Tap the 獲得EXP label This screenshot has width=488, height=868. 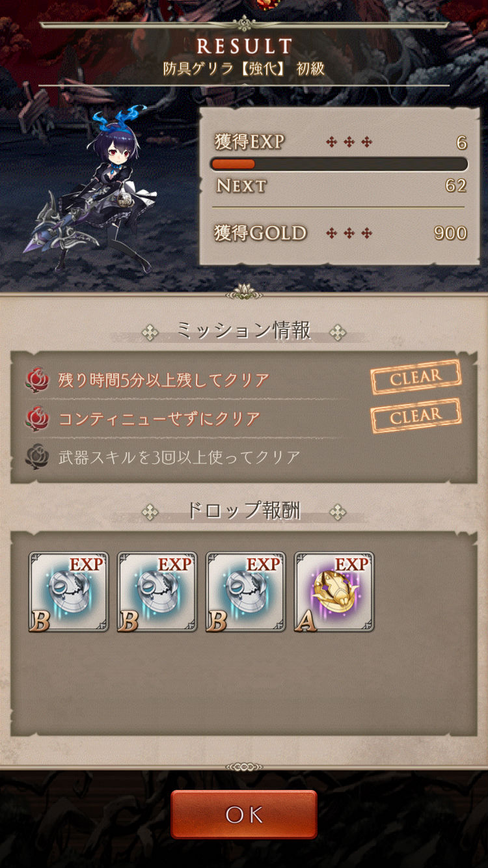(x=250, y=142)
